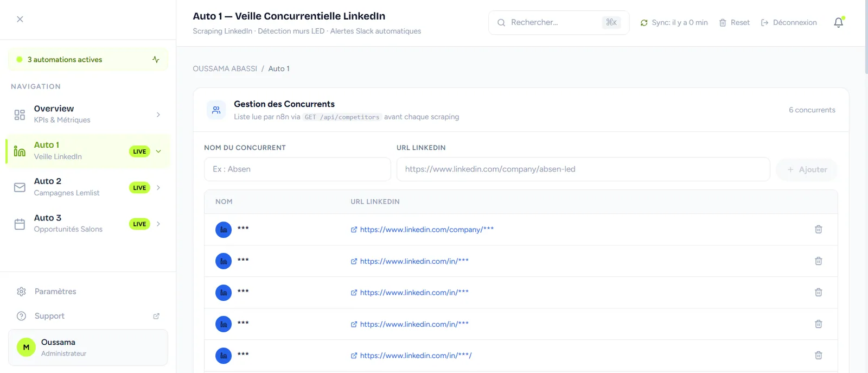
Task: Open Paramètres in the sidebar
Action: 88,292
